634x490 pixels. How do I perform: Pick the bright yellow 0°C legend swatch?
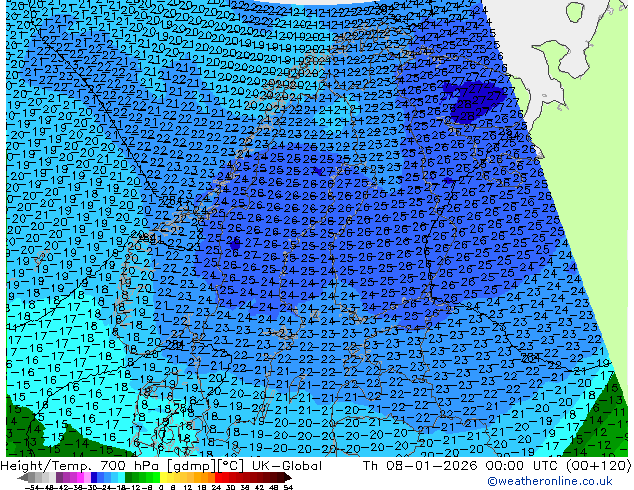[x=163, y=478]
